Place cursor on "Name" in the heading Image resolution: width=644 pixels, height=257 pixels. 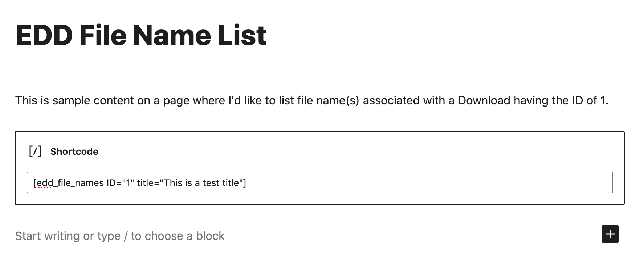click(x=171, y=35)
